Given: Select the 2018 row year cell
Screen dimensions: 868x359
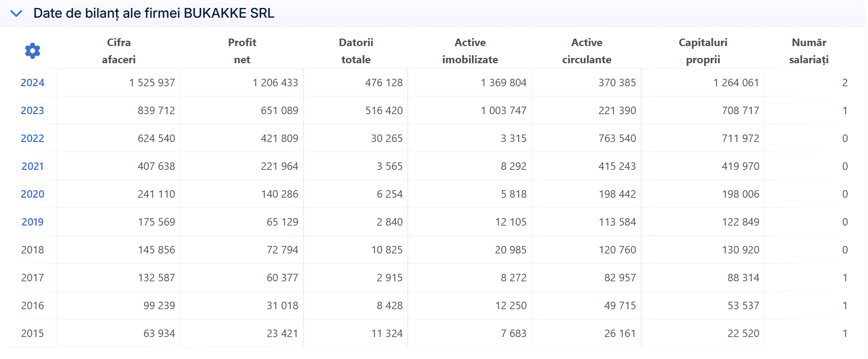Looking at the screenshot, I should tap(33, 250).
